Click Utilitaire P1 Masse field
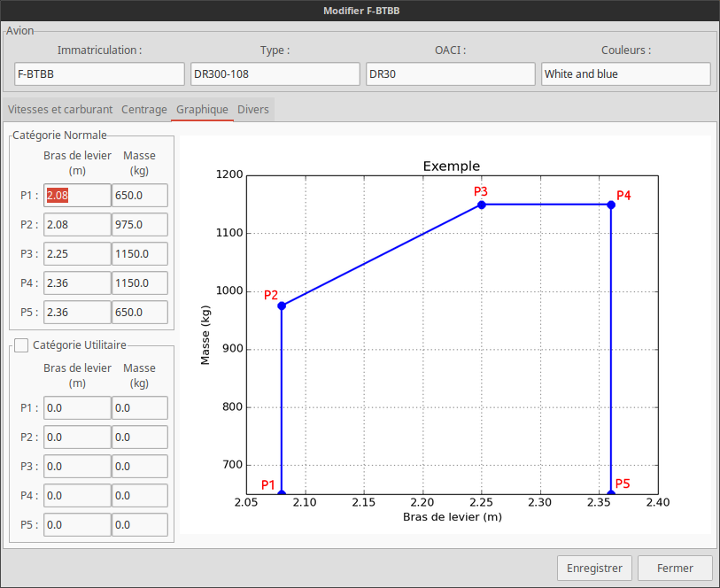Screen dimensions: 720x588 140,408
